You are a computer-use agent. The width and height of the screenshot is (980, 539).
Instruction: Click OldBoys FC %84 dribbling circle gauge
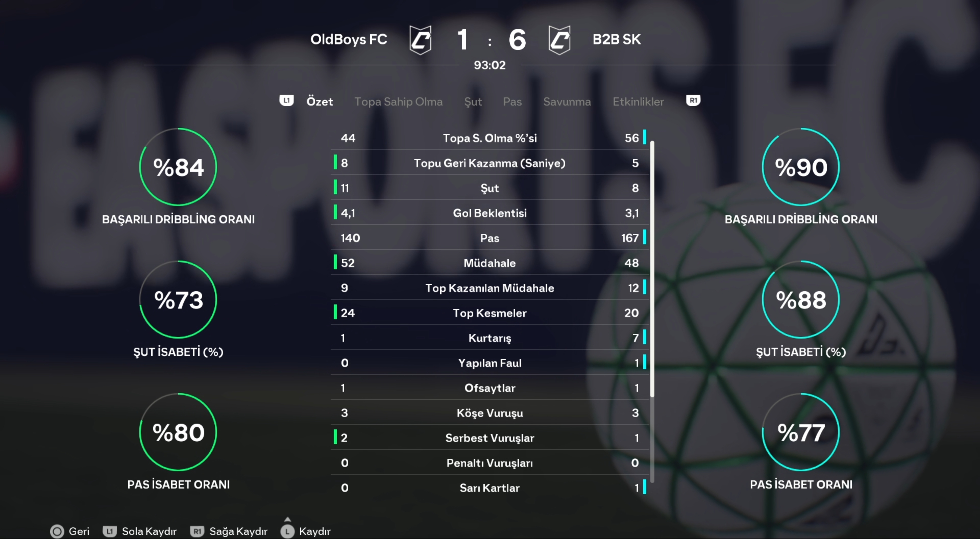(x=178, y=167)
